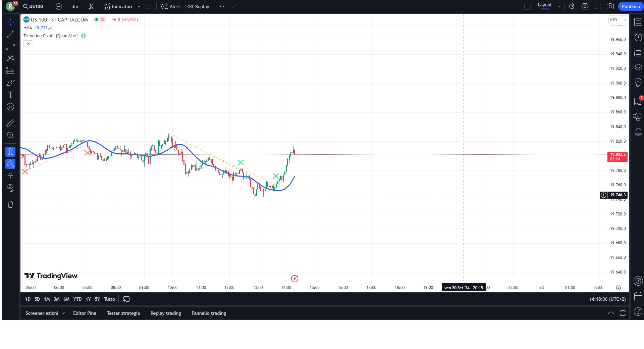This screenshot has width=644, height=349.
Task: Select the Tutto time range
Action: pyautogui.click(x=109, y=299)
